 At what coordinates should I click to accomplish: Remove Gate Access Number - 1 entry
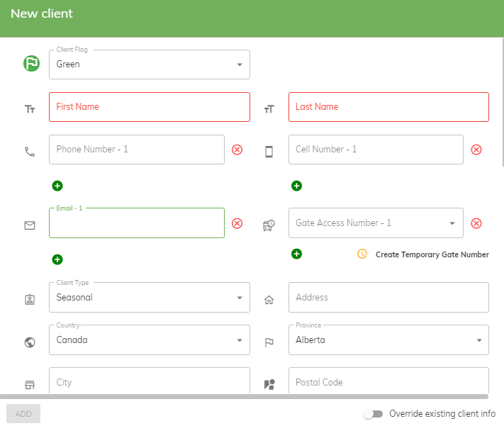[476, 223]
